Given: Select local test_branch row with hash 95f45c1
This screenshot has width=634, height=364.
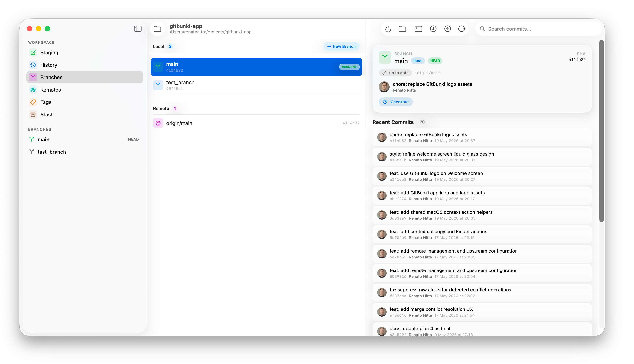Looking at the screenshot, I should (x=256, y=85).
